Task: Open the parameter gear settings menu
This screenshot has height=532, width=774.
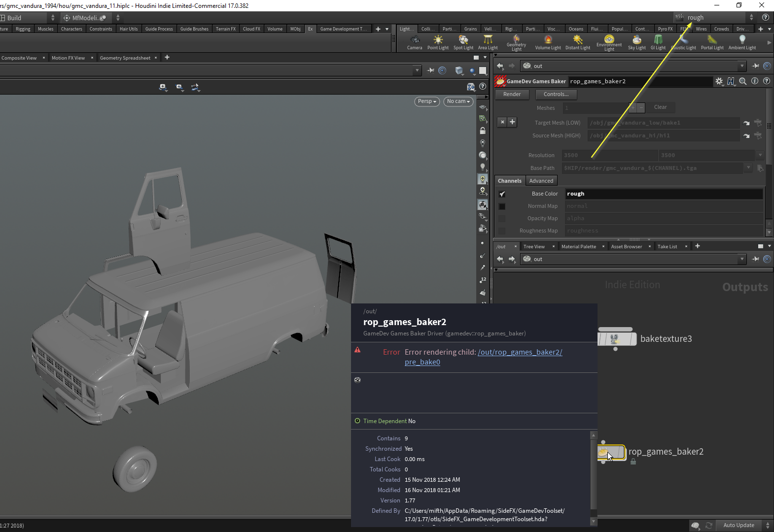Action: coord(719,81)
